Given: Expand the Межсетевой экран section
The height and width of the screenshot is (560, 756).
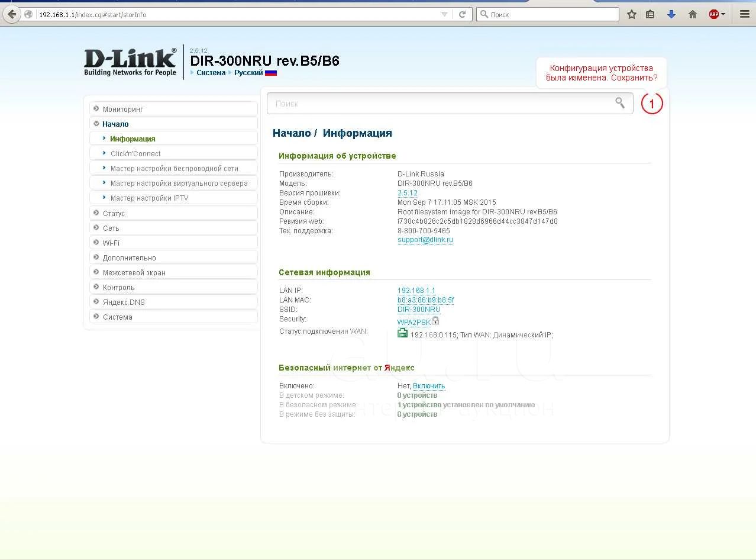Looking at the screenshot, I should 173,272.
